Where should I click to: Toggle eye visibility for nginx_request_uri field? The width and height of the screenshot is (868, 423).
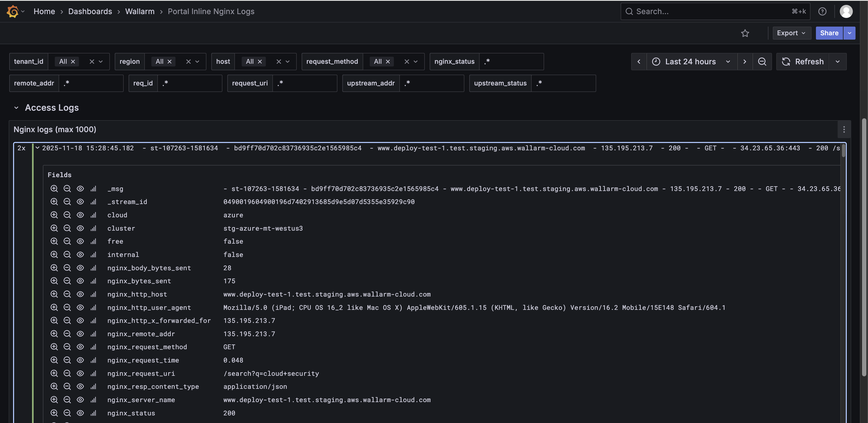coord(80,373)
